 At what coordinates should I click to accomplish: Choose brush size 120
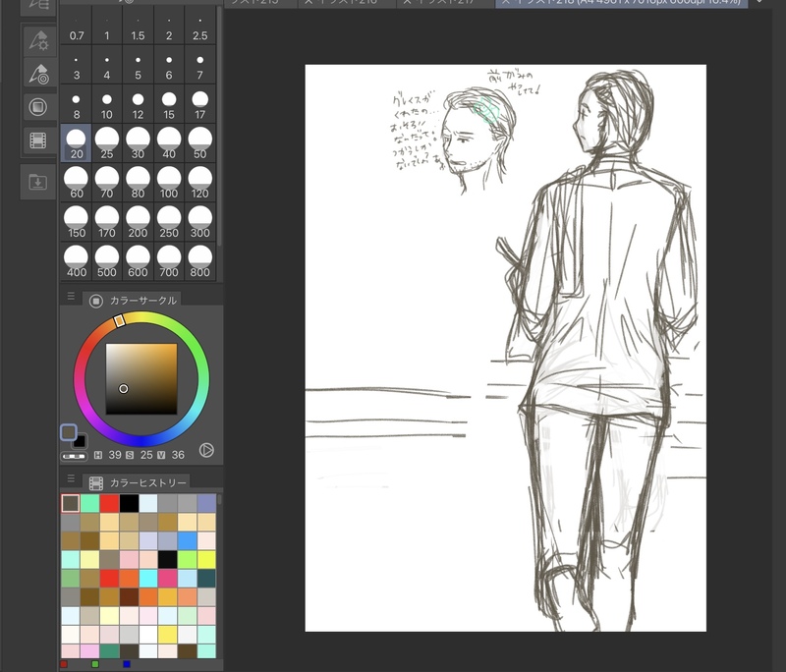(x=200, y=183)
